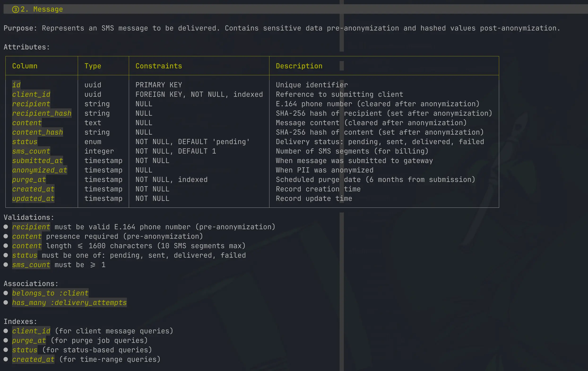Click 'status' under the Indexes section
This screenshot has height=371, width=588.
tap(25, 350)
